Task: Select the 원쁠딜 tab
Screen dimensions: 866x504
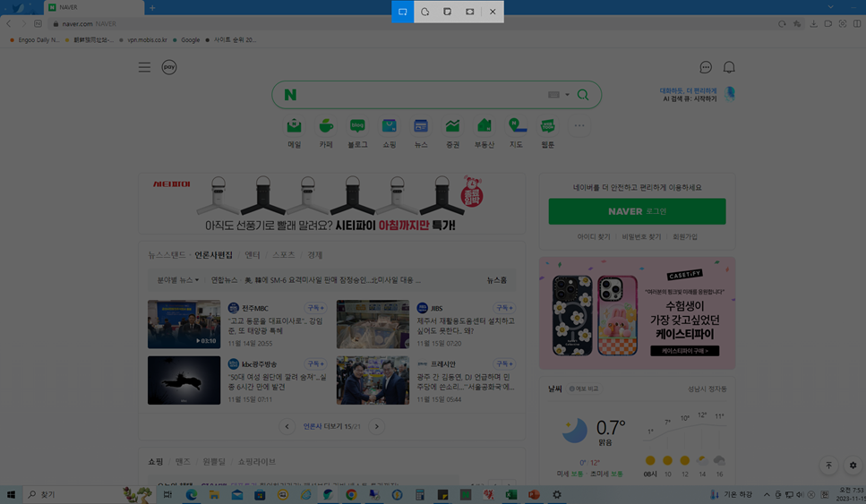Action: click(x=214, y=462)
